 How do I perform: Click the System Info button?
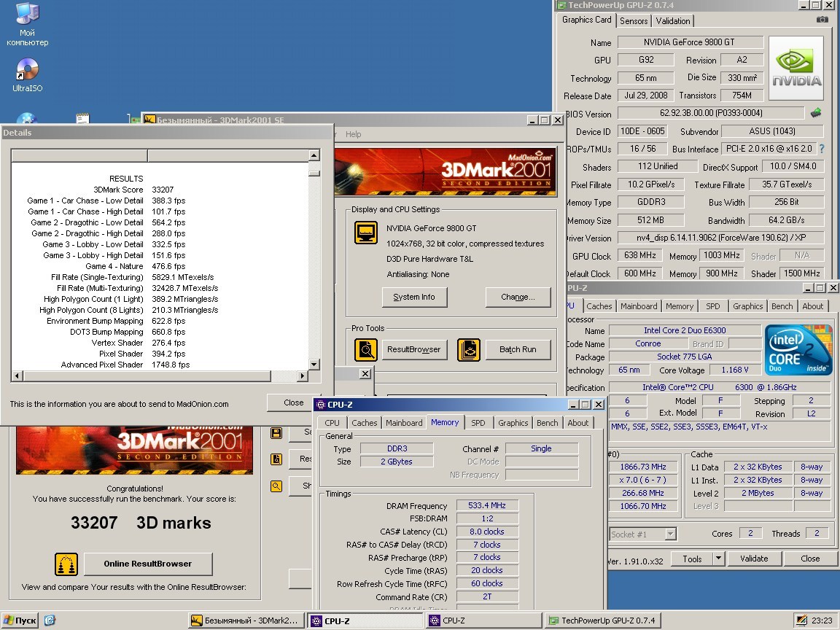[414, 297]
